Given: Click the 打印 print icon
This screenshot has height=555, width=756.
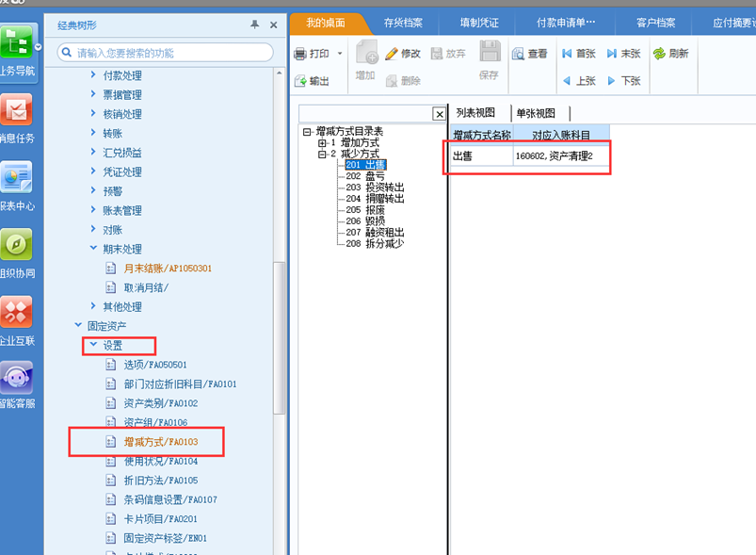Looking at the screenshot, I should (301, 55).
